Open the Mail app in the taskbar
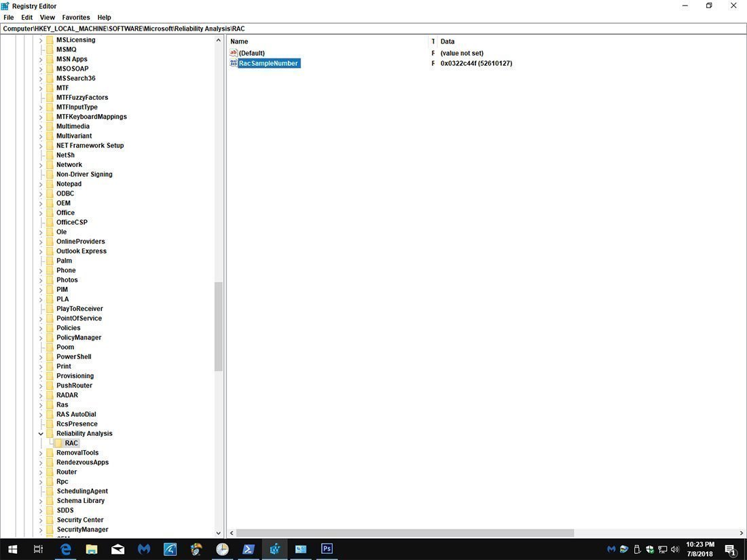Screen dimensions: 747x560 click(x=117, y=549)
